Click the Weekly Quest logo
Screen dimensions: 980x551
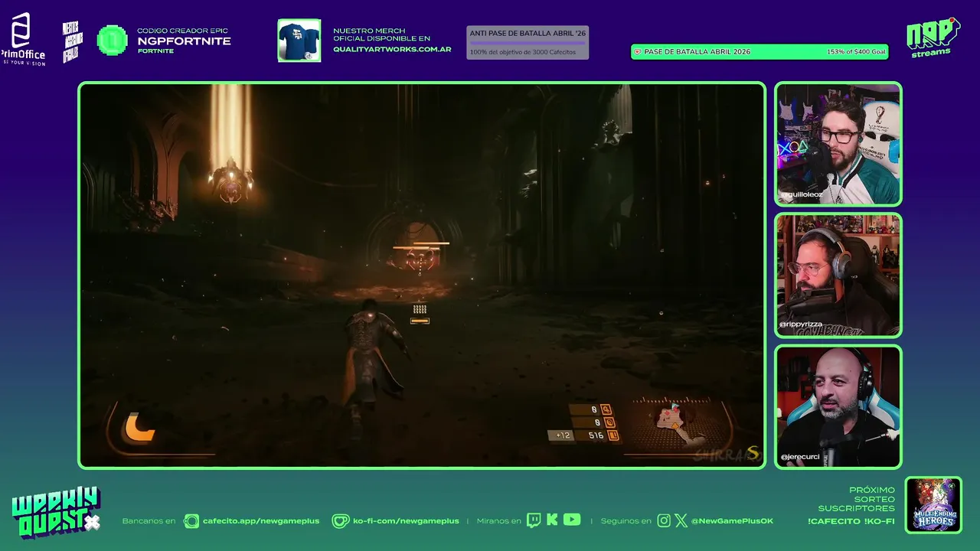(56, 513)
